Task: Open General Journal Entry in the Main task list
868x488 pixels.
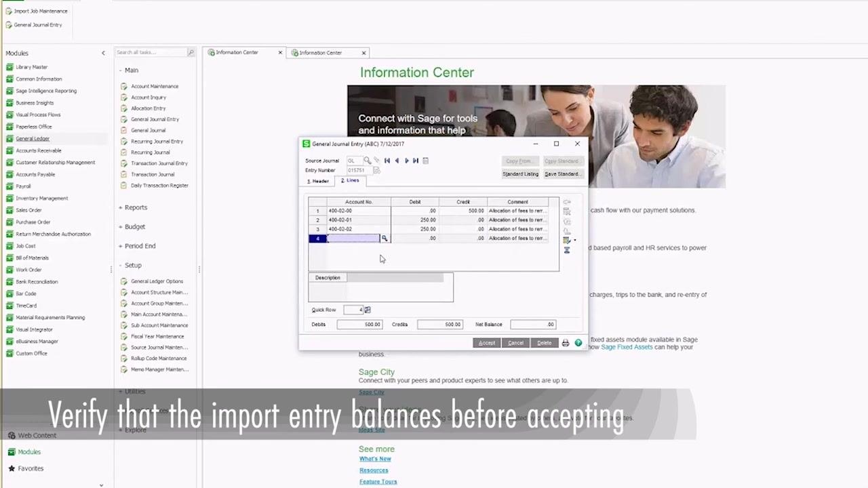Action: pyautogui.click(x=155, y=119)
